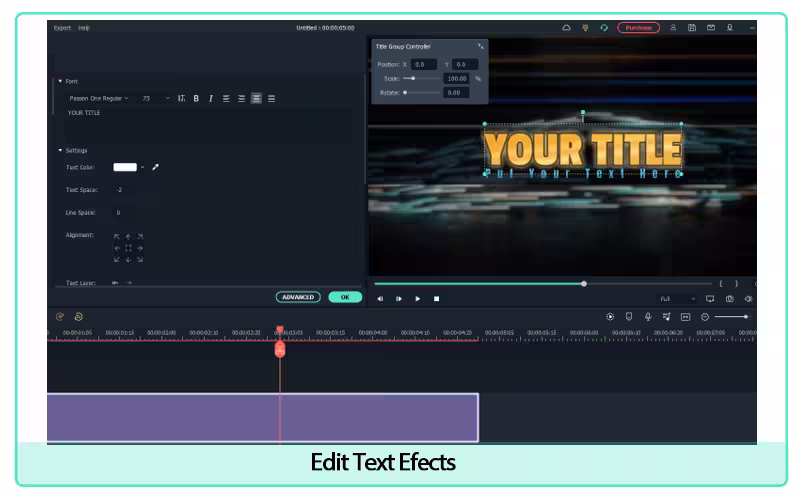
Task: Set alignment to bottom-right arrow
Action: click(140, 260)
